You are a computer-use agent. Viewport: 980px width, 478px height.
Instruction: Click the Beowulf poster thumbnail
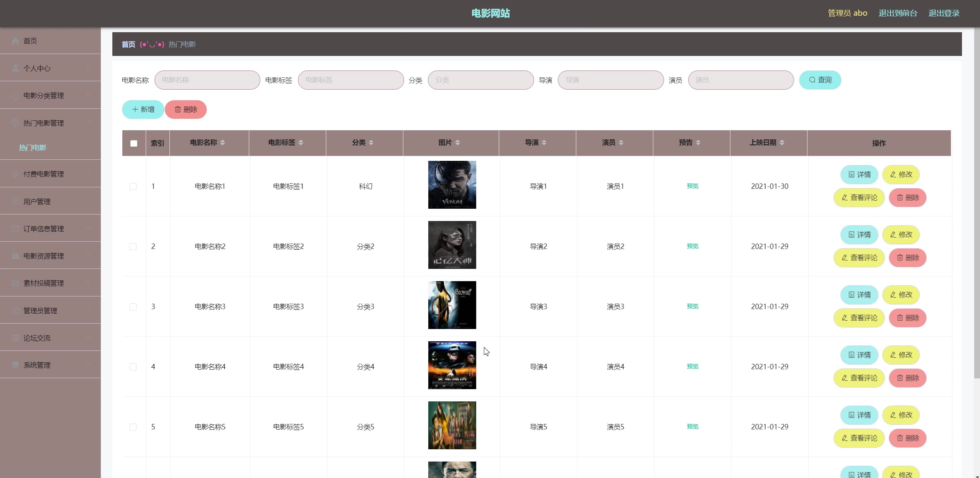pos(452,305)
